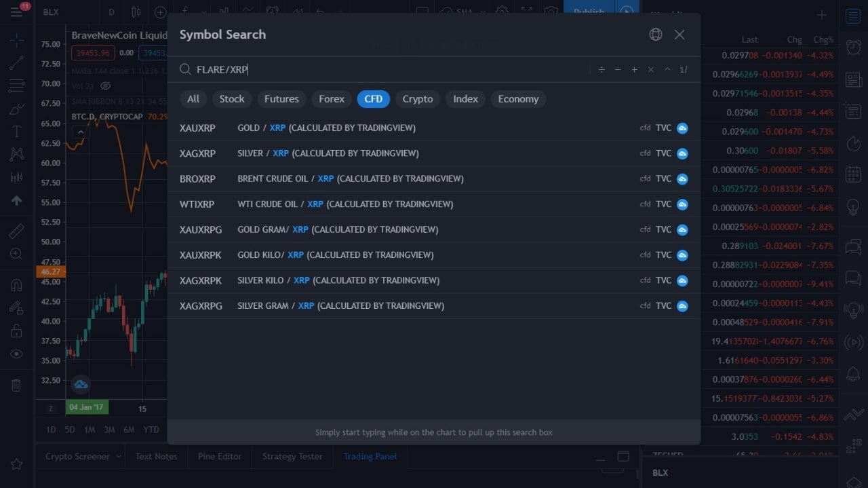
Task: Click the compare add symbol plus icon
Action: click(x=160, y=12)
